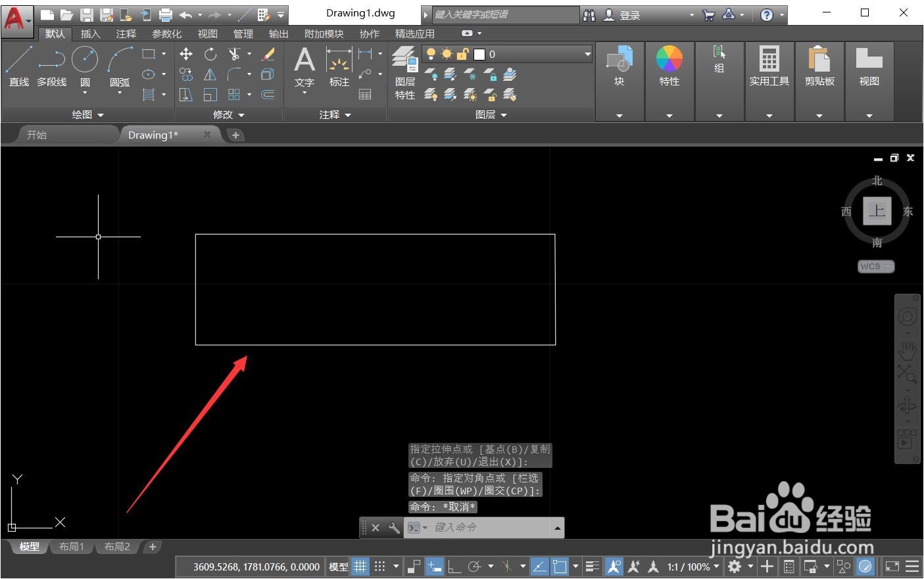Click the layer color white swatch
Image resolution: width=924 pixels, height=579 pixels.
pos(479,54)
